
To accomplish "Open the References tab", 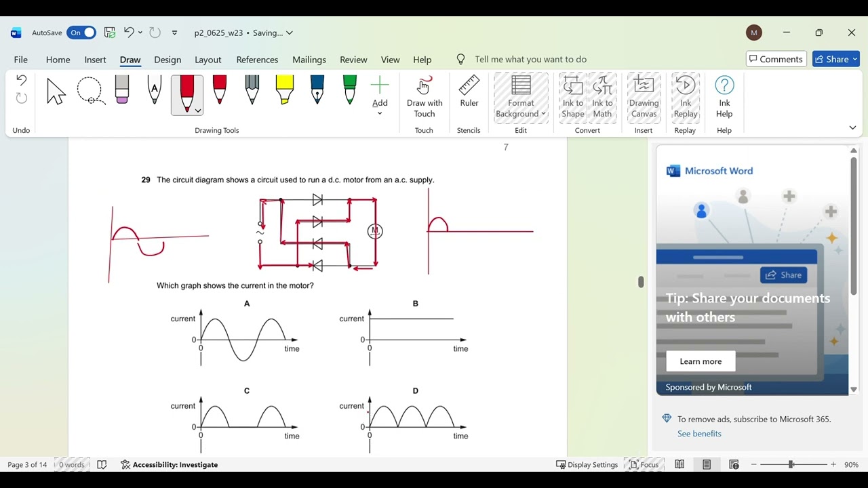I will pos(257,60).
